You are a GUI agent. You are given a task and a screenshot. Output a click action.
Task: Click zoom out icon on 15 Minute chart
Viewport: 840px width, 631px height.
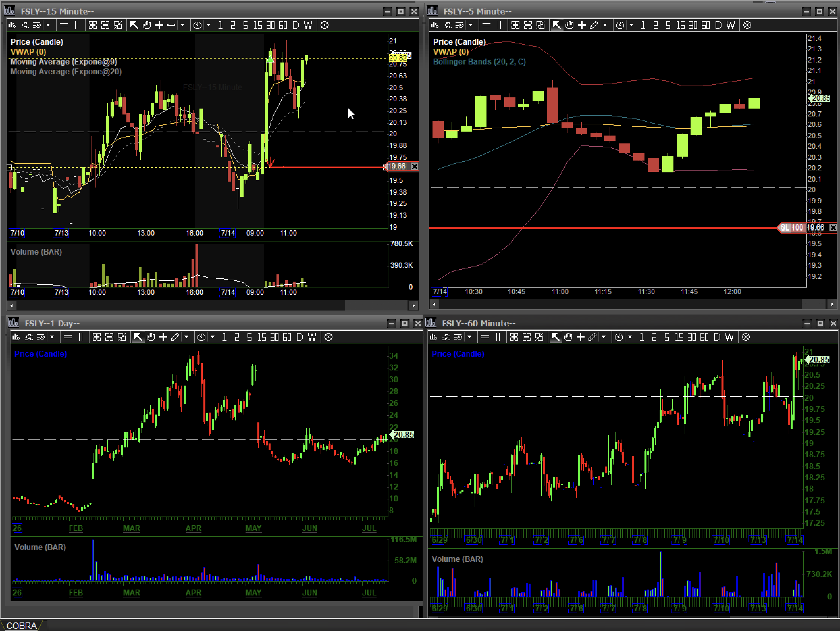[105, 25]
